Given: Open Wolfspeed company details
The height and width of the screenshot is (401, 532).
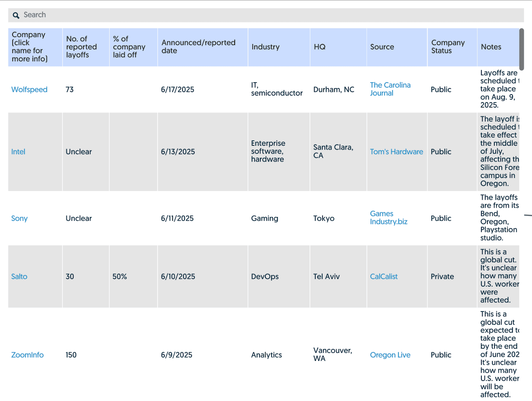Looking at the screenshot, I should (x=29, y=90).
